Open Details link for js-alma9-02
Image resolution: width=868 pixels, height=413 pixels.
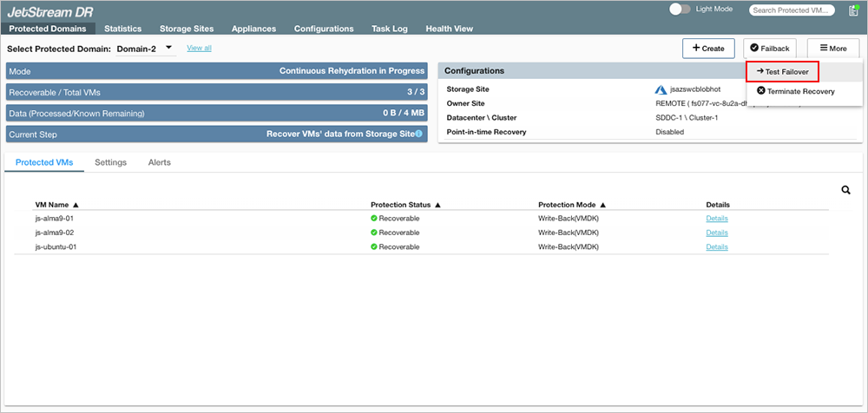(716, 233)
